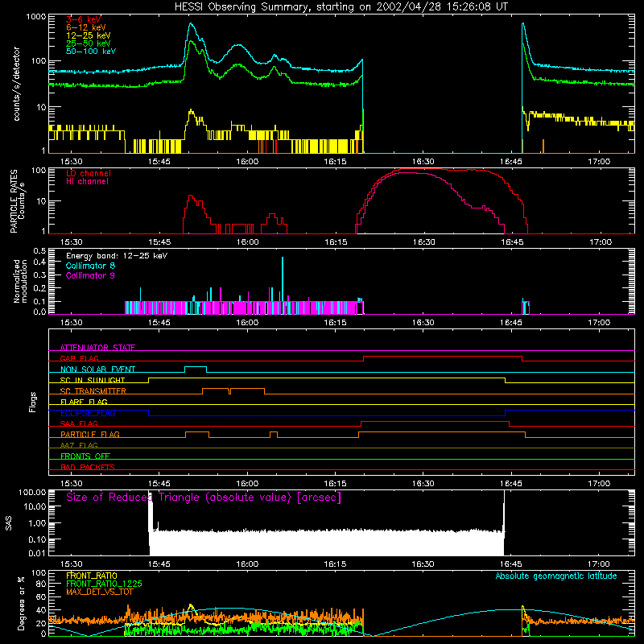This screenshot has height=644, width=644.
Task: Select the FRONT_RATIO legend label
Action: point(92,576)
